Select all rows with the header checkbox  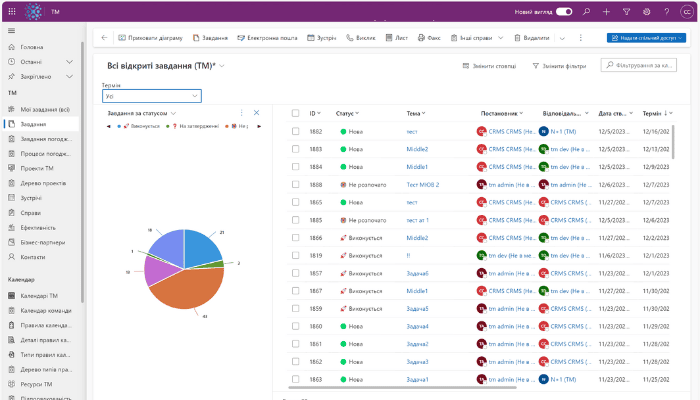coord(295,113)
